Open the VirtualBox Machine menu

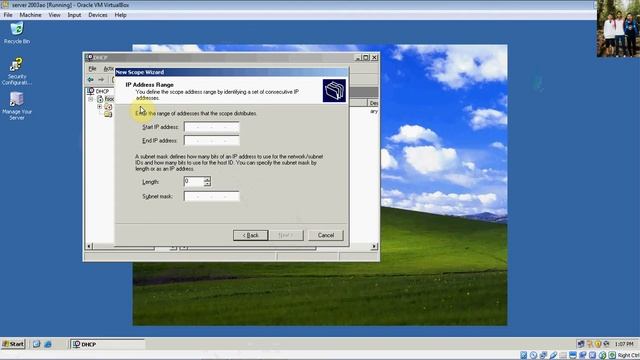coord(30,15)
